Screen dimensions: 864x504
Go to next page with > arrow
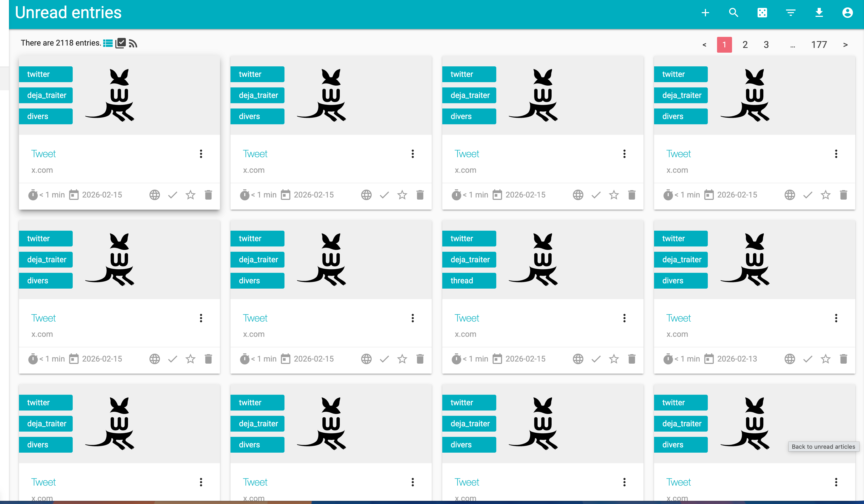[845, 45]
